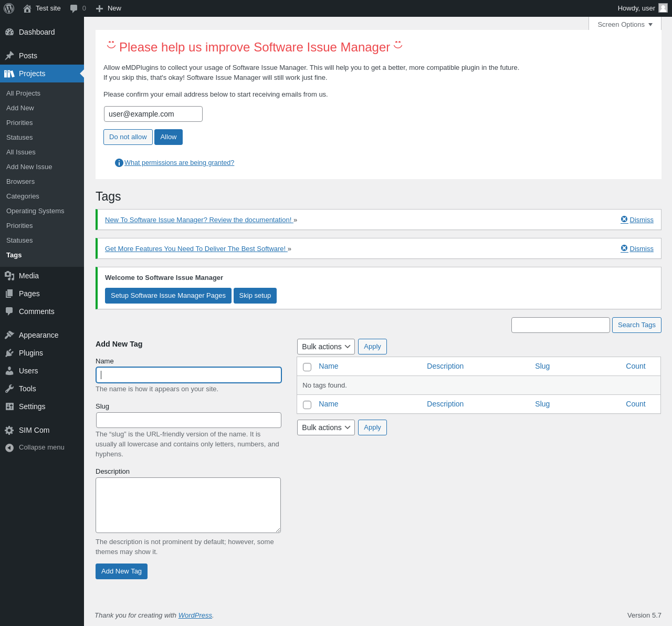Sort by Count column in table header
Image resolution: width=672 pixels, height=626 pixels.
[635, 366]
